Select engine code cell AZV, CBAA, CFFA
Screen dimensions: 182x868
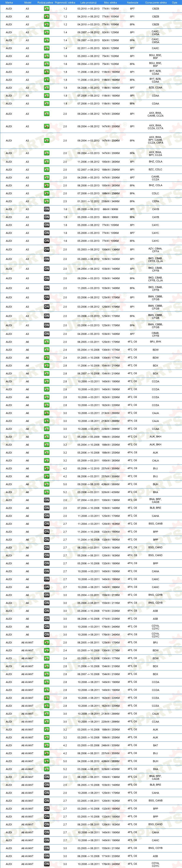pyautogui.click(x=155, y=250)
